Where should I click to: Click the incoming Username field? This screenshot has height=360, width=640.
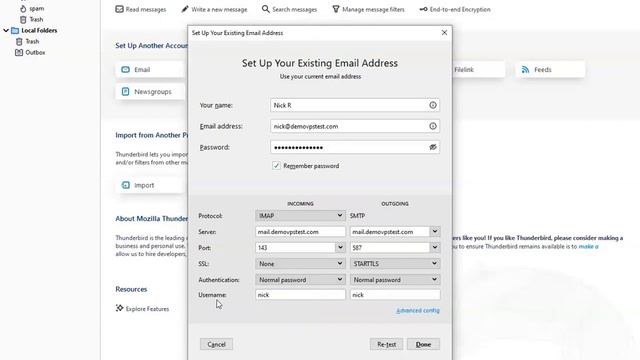(x=300, y=295)
